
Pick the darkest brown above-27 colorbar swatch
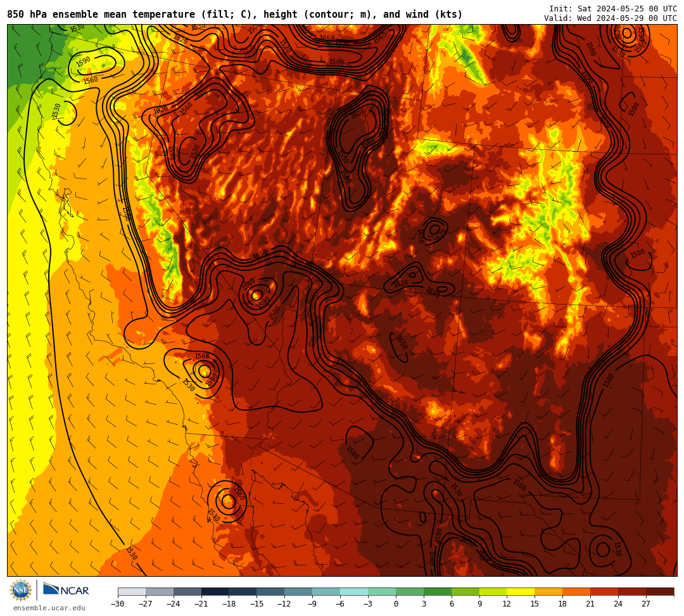point(660,591)
